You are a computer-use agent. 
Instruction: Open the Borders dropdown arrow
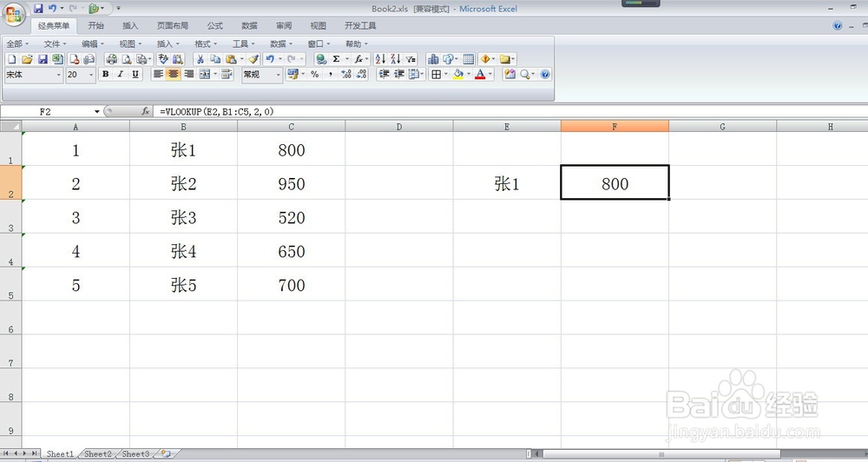[x=445, y=74]
